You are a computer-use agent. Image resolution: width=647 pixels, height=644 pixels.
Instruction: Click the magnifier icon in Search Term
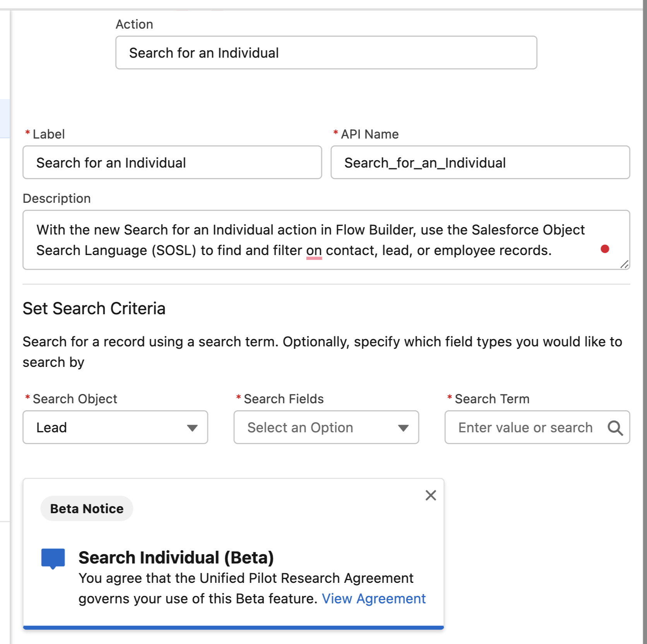pos(615,428)
